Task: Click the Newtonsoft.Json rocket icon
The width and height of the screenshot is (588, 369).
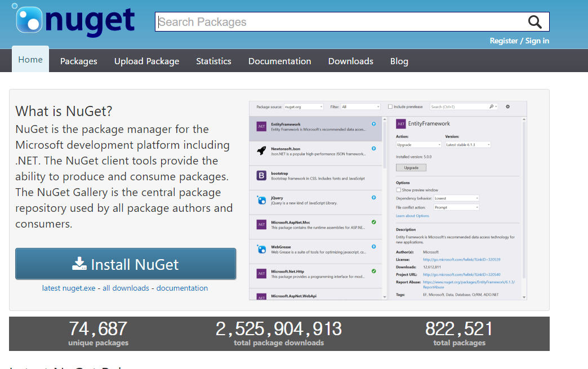Action: (x=261, y=150)
